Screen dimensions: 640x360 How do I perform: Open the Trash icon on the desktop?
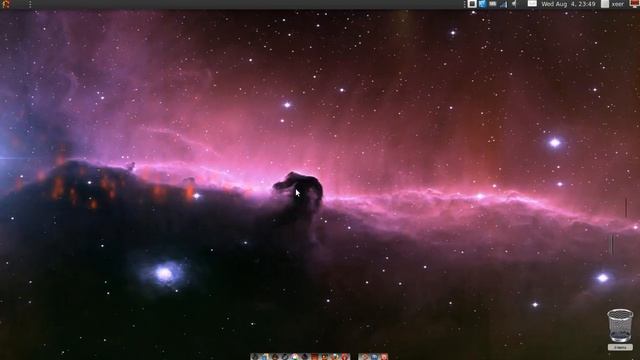620,326
